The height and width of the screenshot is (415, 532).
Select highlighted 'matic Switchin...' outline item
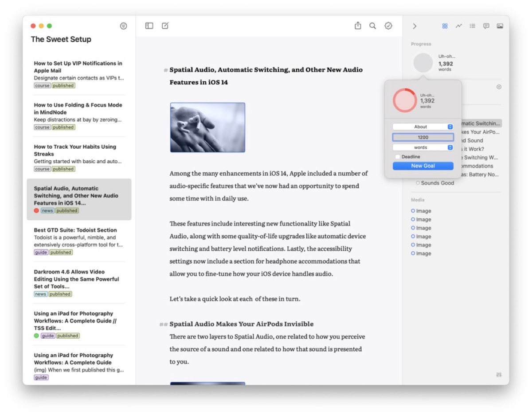481,124
